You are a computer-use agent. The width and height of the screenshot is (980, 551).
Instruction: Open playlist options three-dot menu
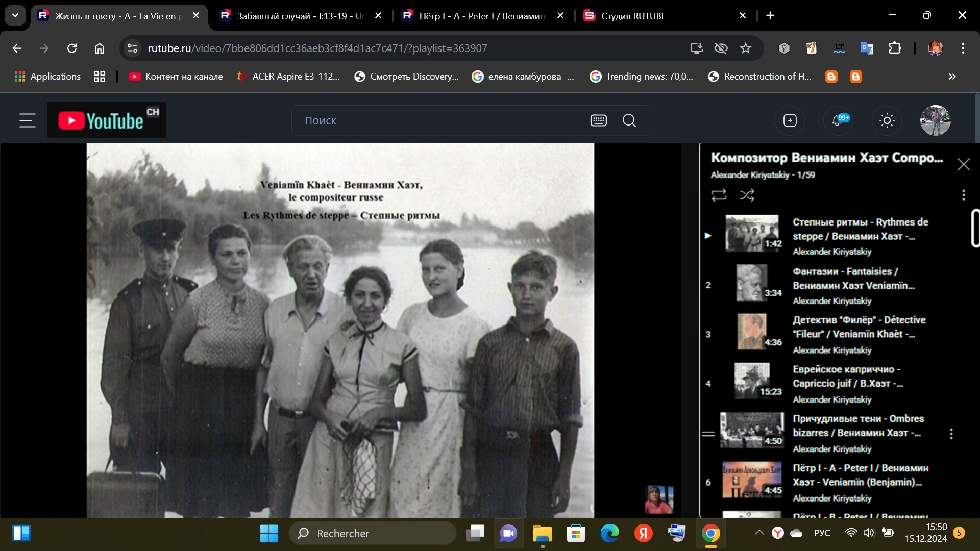[963, 195]
